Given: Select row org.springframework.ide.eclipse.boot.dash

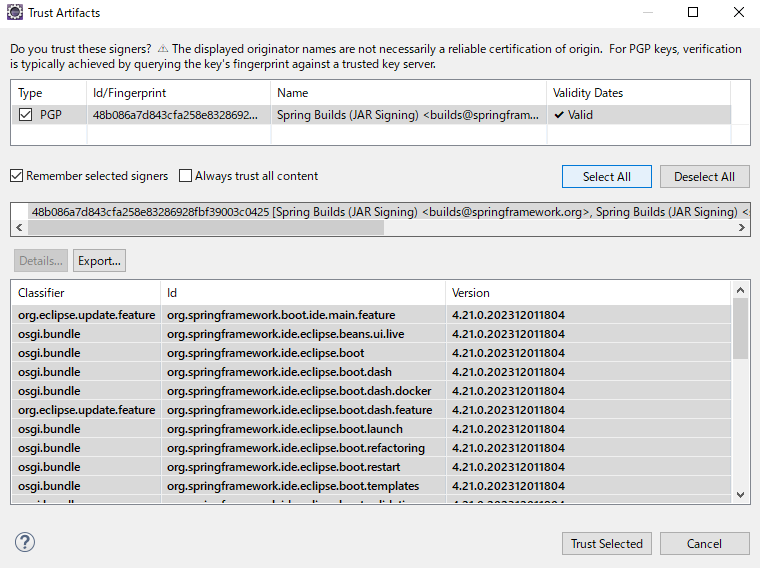Looking at the screenshot, I should [371, 372].
